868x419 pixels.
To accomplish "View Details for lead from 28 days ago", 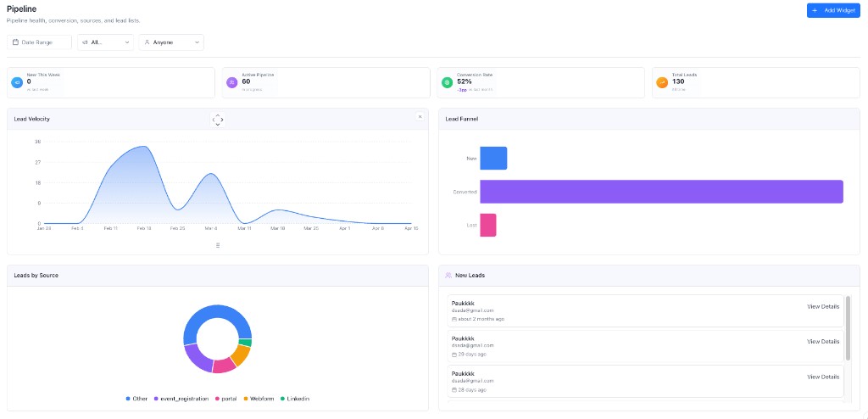I will tap(822, 377).
